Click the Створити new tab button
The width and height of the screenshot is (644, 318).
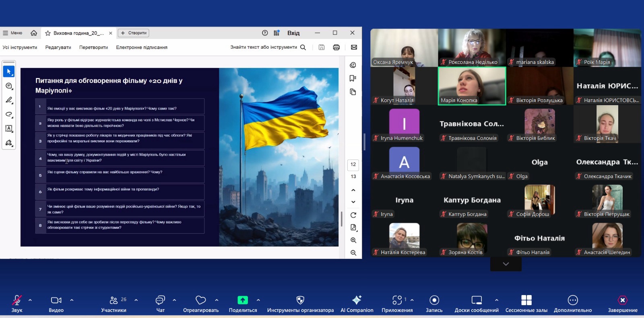[134, 33]
